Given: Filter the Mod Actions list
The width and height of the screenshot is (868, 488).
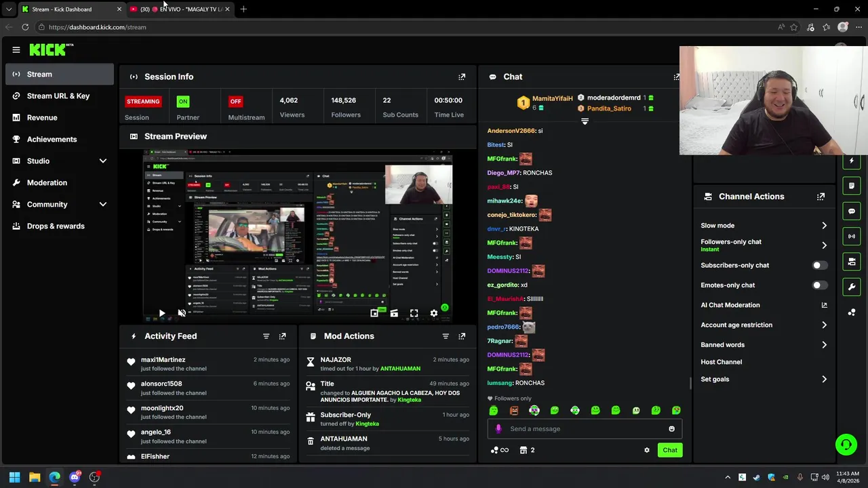Looking at the screenshot, I should [446, 336].
